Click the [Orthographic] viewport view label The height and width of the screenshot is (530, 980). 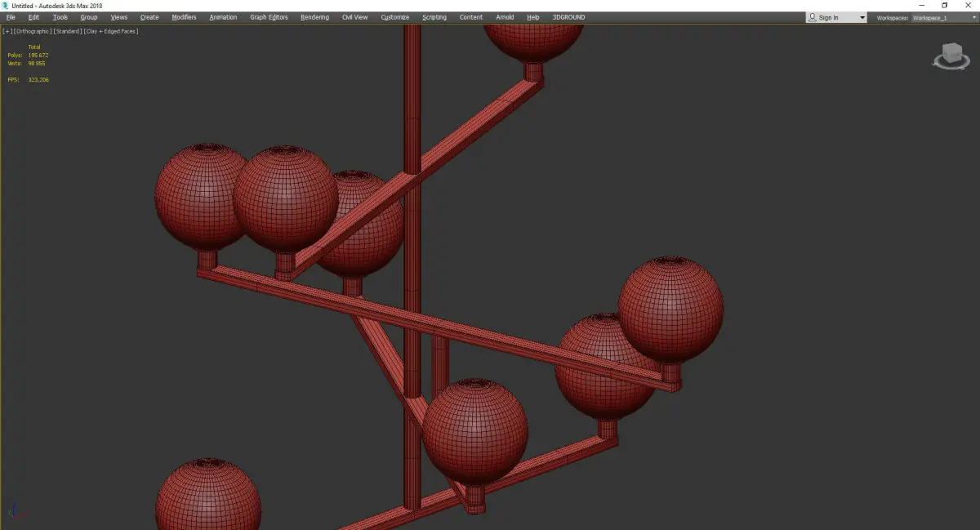[33, 31]
